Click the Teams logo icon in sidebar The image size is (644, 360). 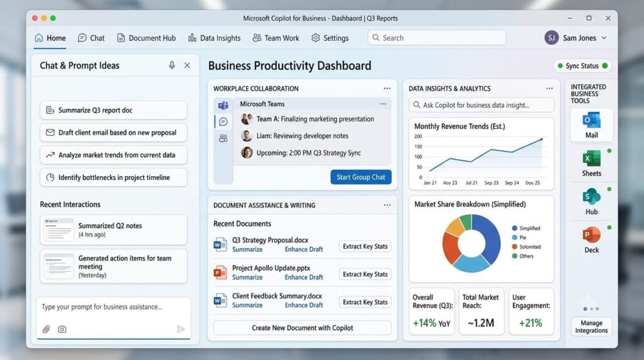tap(223, 106)
